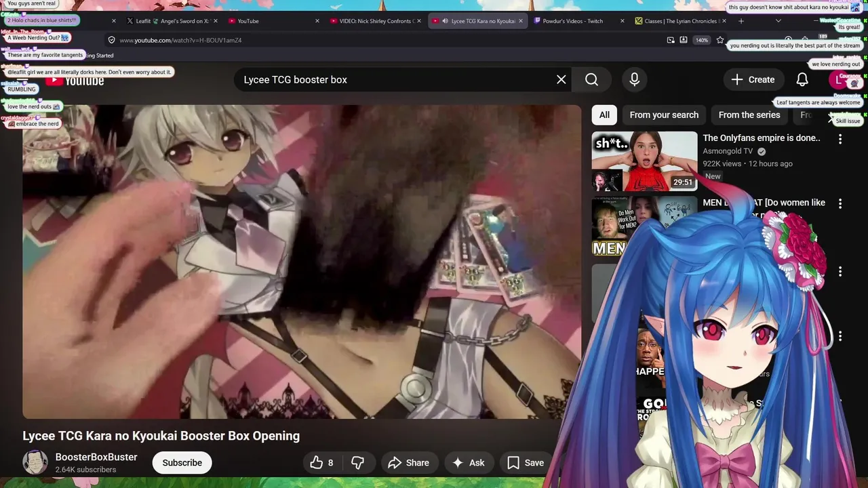Viewport: 868px width, 488px height.
Task: Dislike the video with thumbs down
Action: pyautogui.click(x=357, y=463)
